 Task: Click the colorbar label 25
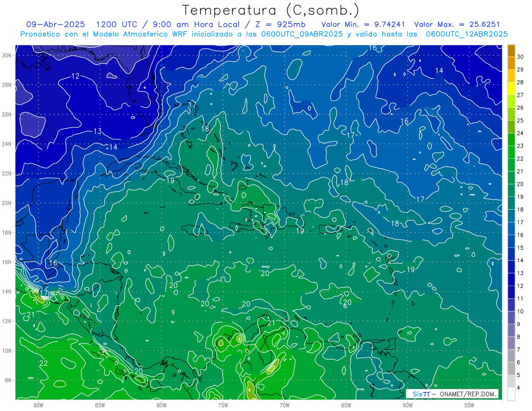coord(520,121)
